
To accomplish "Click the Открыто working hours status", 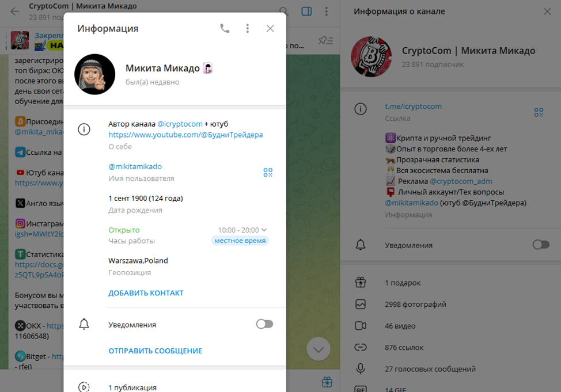I will [124, 230].
